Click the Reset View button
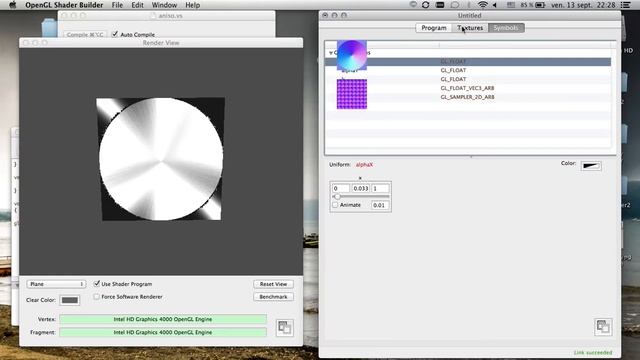640x360 pixels. click(273, 284)
